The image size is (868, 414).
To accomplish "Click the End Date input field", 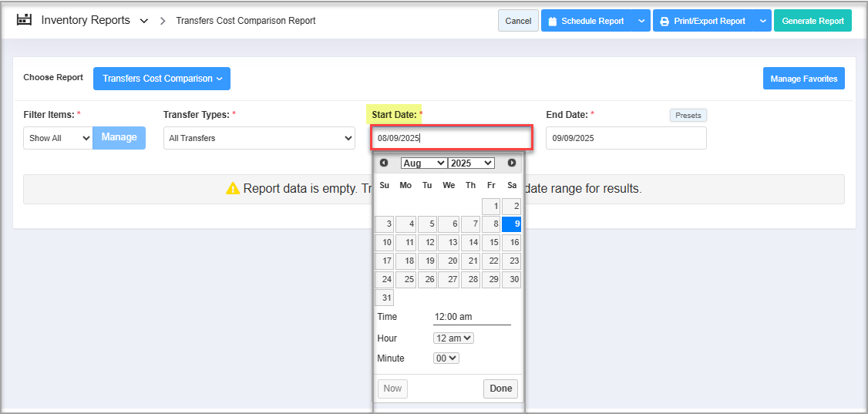I will [626, 138].
